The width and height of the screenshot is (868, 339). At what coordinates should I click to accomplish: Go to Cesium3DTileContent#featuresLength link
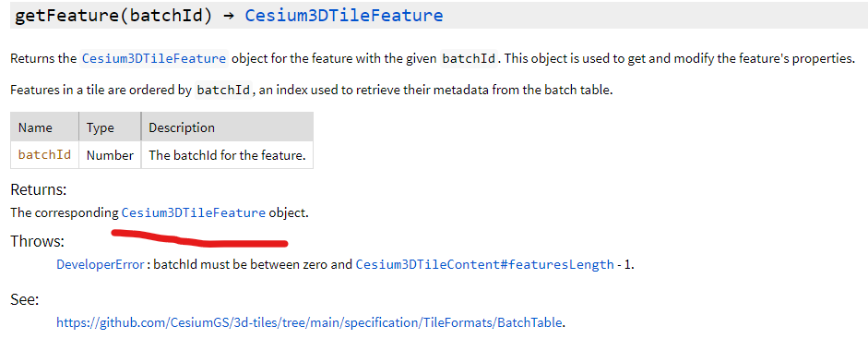click(x=485, y=265)
